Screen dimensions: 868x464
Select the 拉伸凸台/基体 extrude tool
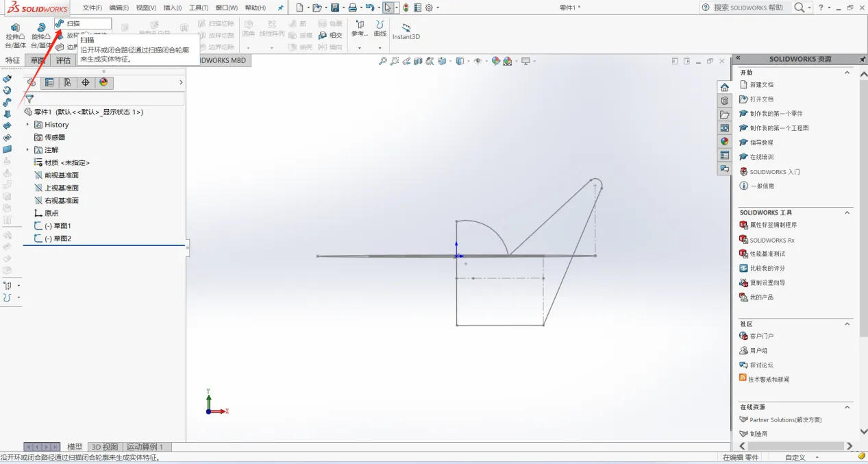pos(15,36)
